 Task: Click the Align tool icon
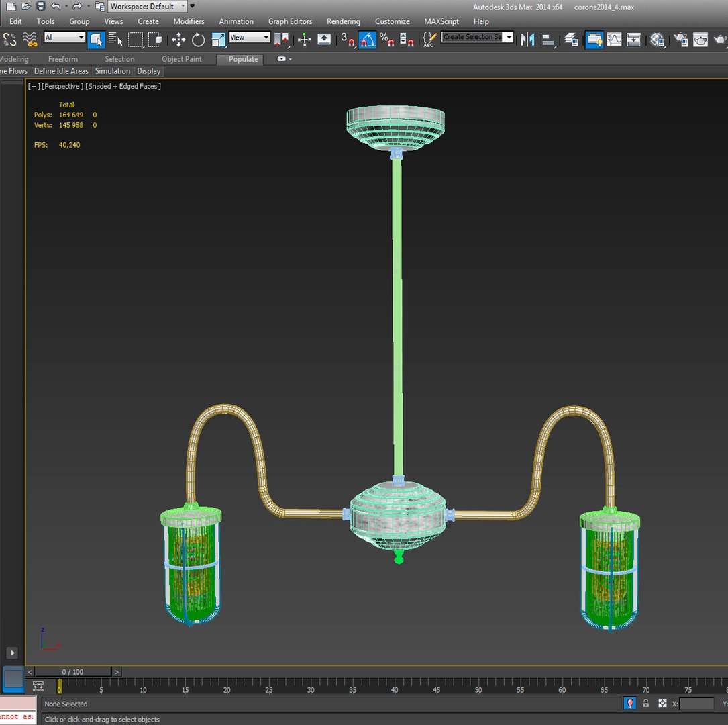pos(548,40)
